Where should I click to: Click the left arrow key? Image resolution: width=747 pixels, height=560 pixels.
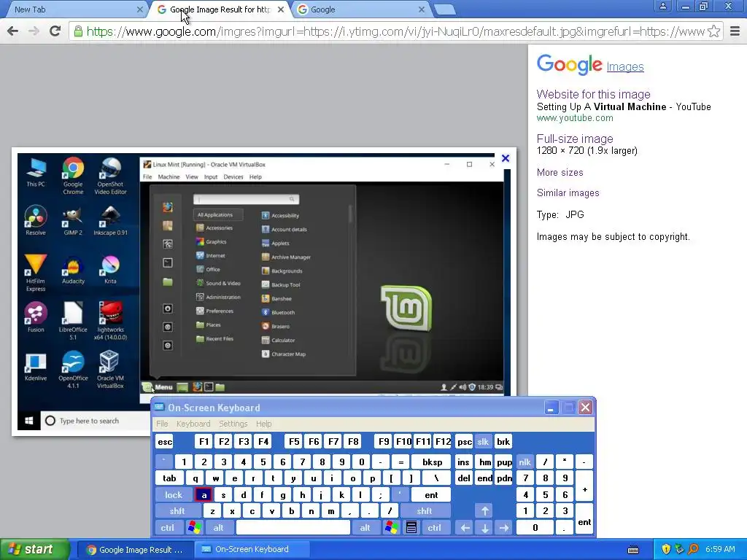pyautogui.click(x=465, y=528)
